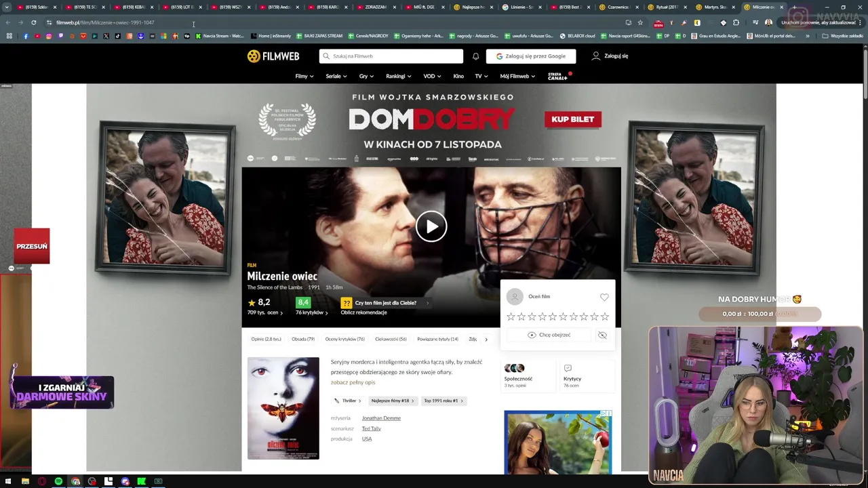Viewport: 868px width, 488px height.
Task: Open the browser apps grid icon
Action: pos(9,36)
